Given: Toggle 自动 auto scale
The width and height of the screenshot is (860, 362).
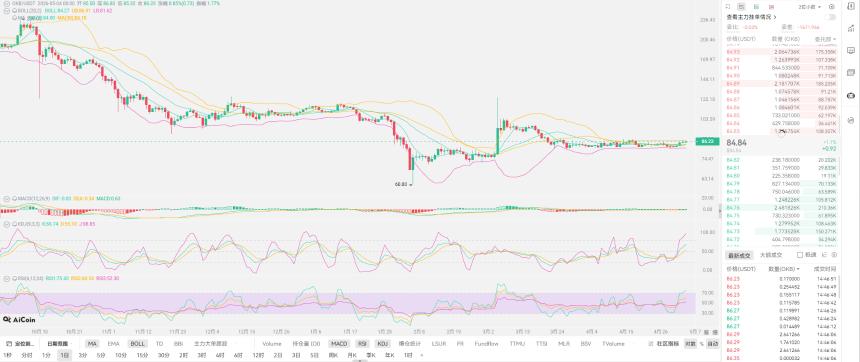Looking at the screenshot, I should click(x=712, y=344).
